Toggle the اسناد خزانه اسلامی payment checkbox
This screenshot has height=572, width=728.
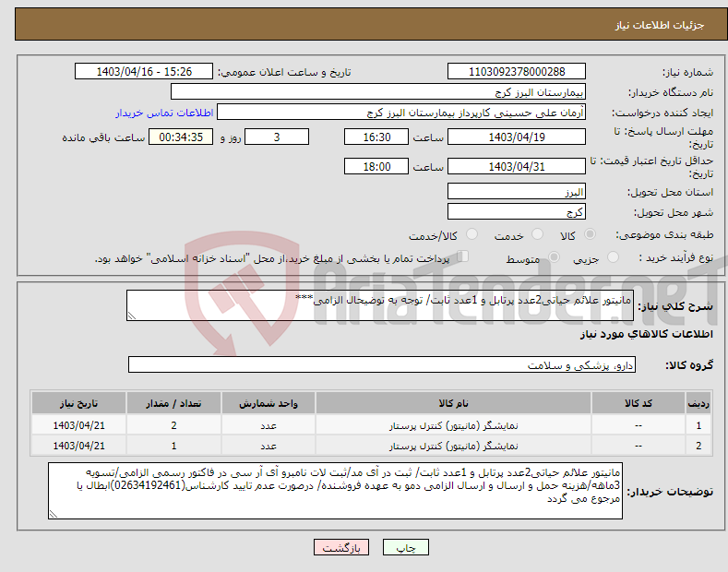click(463, 256)
